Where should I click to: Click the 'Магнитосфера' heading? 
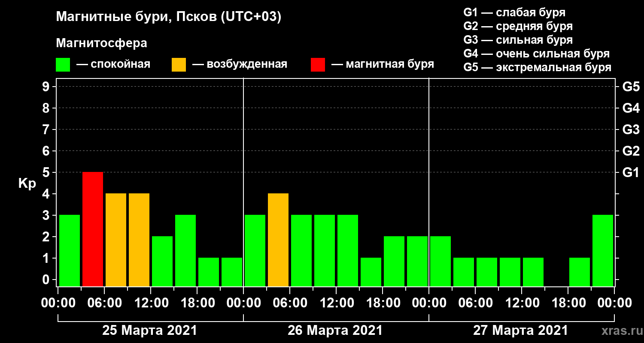[101, 43]
